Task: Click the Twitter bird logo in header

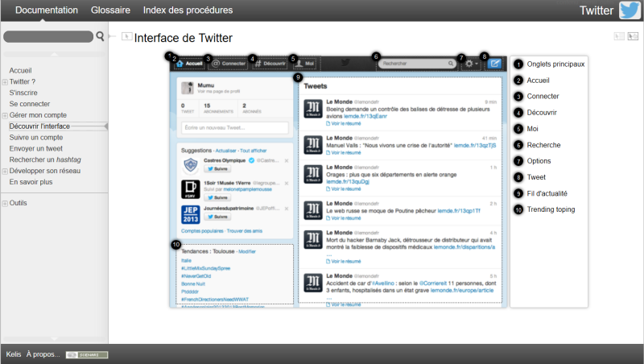Action: 630,10
